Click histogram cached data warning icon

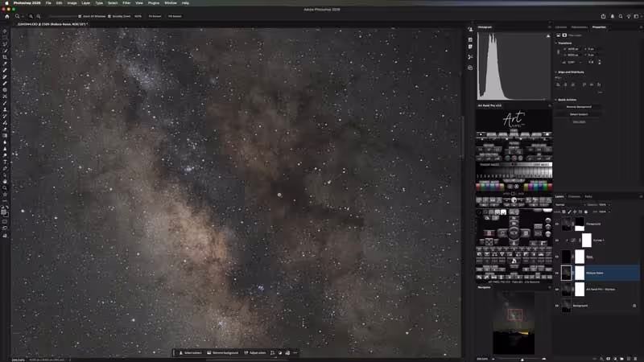pos(548,36)
